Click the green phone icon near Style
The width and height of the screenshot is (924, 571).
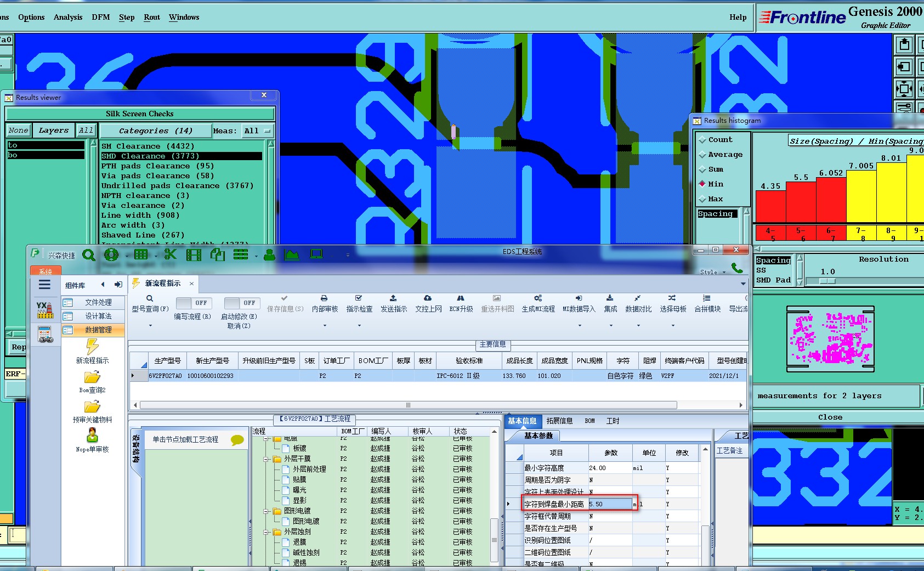(738, 268)
